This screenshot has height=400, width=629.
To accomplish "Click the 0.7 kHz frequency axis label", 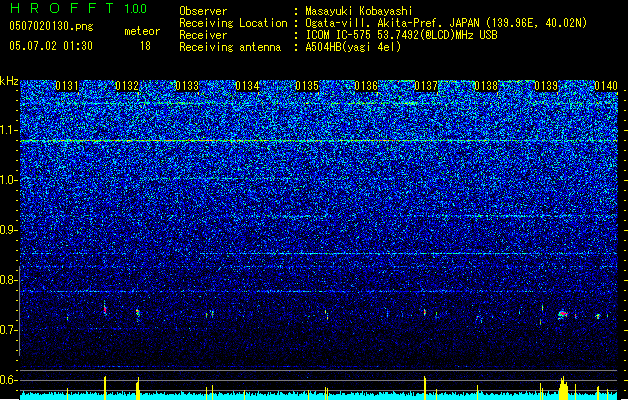I will point(8,330).
